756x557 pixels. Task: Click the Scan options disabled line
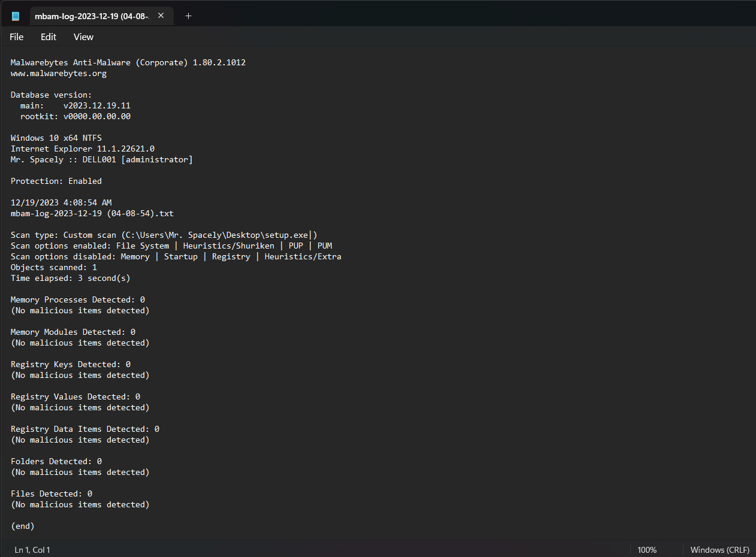(176, 256)
